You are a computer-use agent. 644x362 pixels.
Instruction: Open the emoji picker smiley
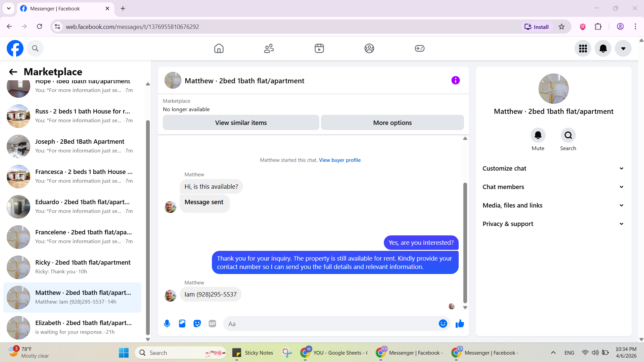443,324
